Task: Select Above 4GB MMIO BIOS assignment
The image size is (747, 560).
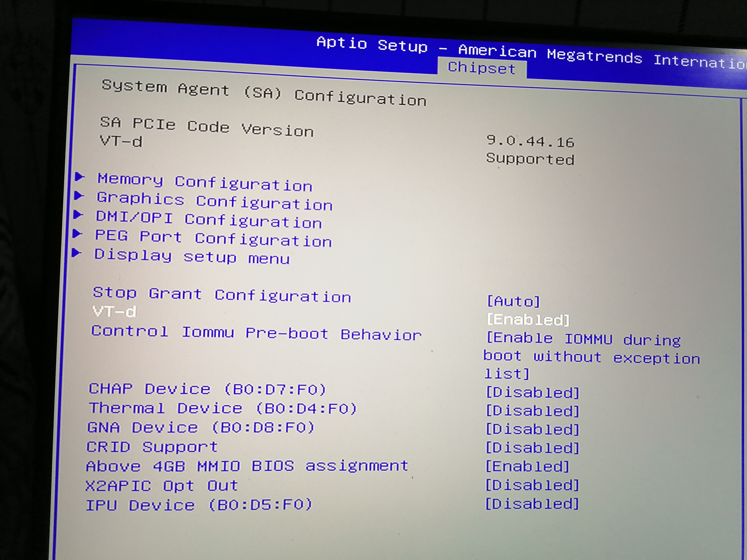Action: click(x=247, y=466)
